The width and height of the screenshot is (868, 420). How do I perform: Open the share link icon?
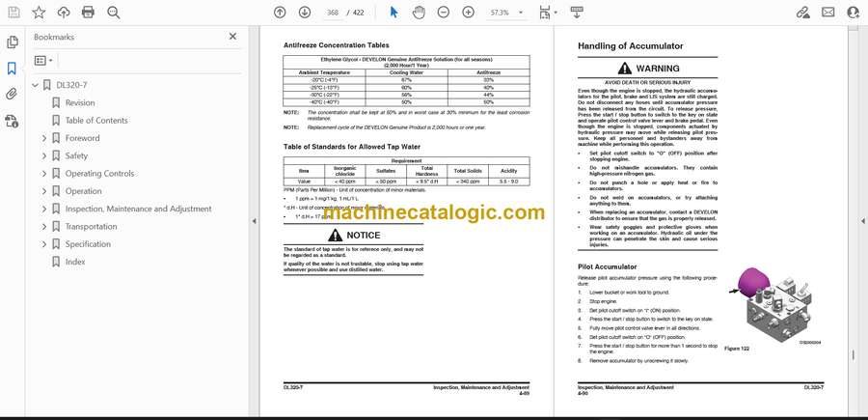point(802,13)
